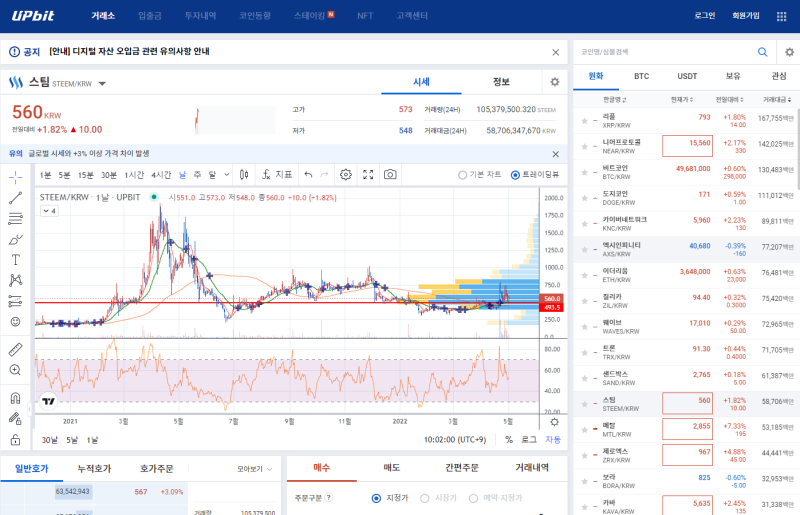Viewport: 800px width, 515px height.
Task: Enter fullscreen chart mode
Action: tap(368, 175)
